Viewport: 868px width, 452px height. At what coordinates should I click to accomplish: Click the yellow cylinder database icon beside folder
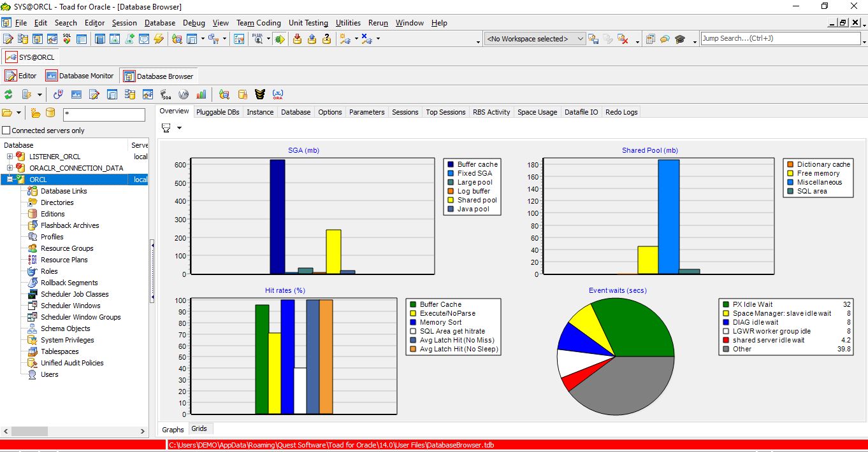[50, 113]
